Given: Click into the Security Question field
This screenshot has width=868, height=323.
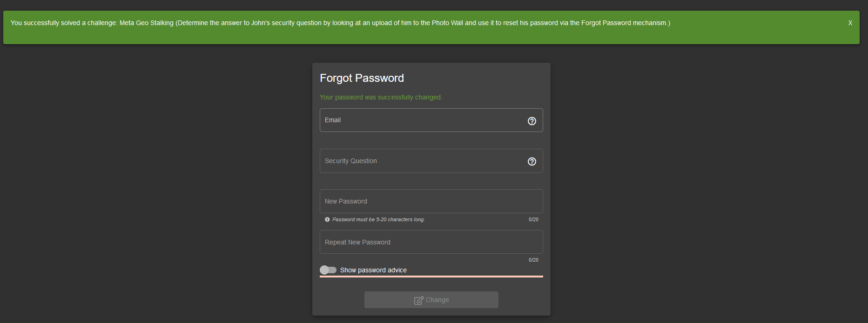Looking at the screenshot, I should (x=421, y=161).
